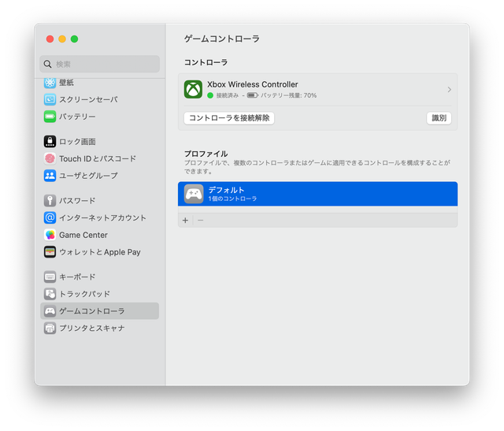Screen dimensions: 504x431
Task: Click the yellow minimize window button
Action: (62, 39)
